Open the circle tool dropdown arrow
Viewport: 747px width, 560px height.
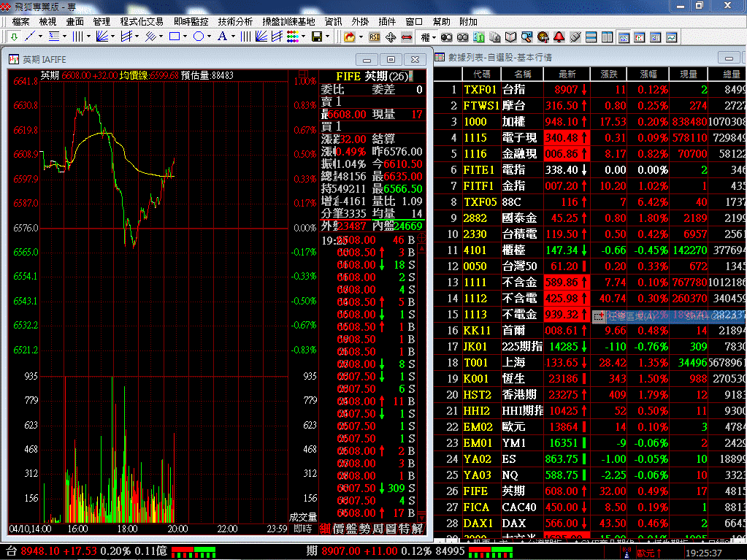coord(209,37)
